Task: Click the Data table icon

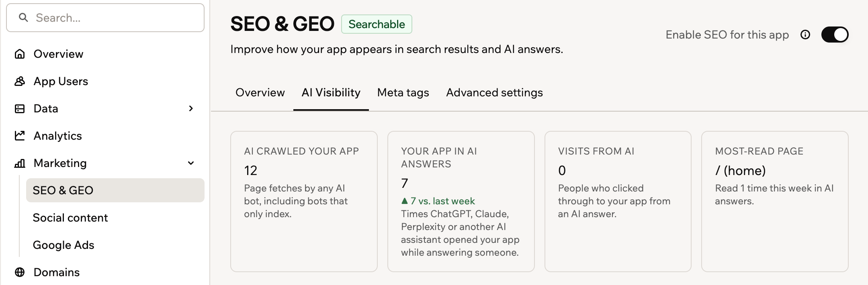Action: pyautogui.click(x=20, y=108)
